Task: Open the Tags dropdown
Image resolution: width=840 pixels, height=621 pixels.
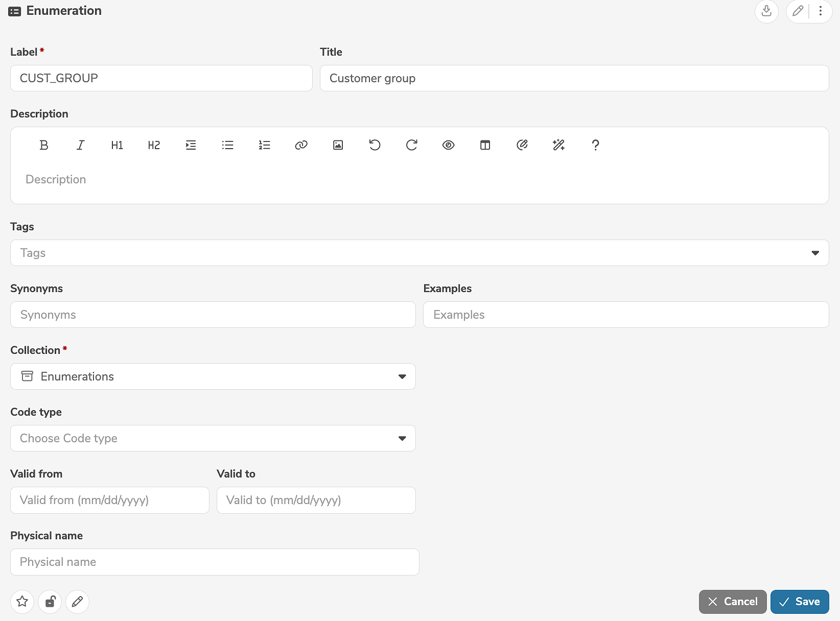Action: pyautogui.click(x=815, y=253)
